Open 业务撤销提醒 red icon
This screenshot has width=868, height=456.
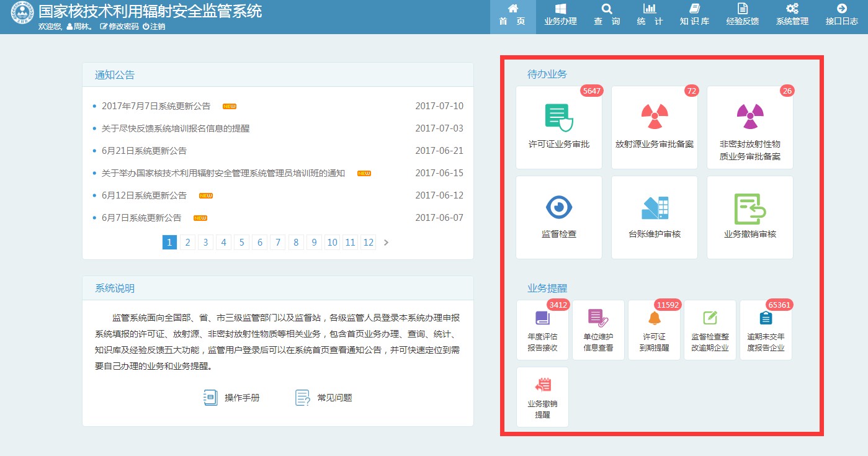pyautogui.click(x=542, y=385)
